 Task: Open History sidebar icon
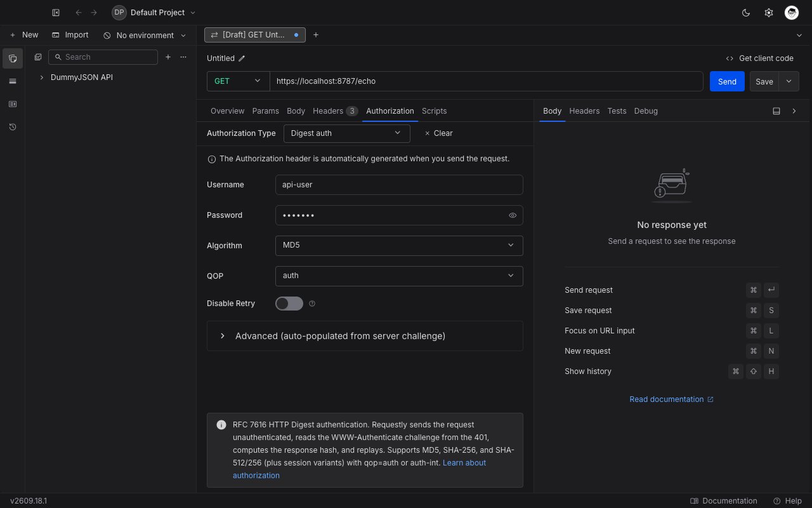[13, 127]
